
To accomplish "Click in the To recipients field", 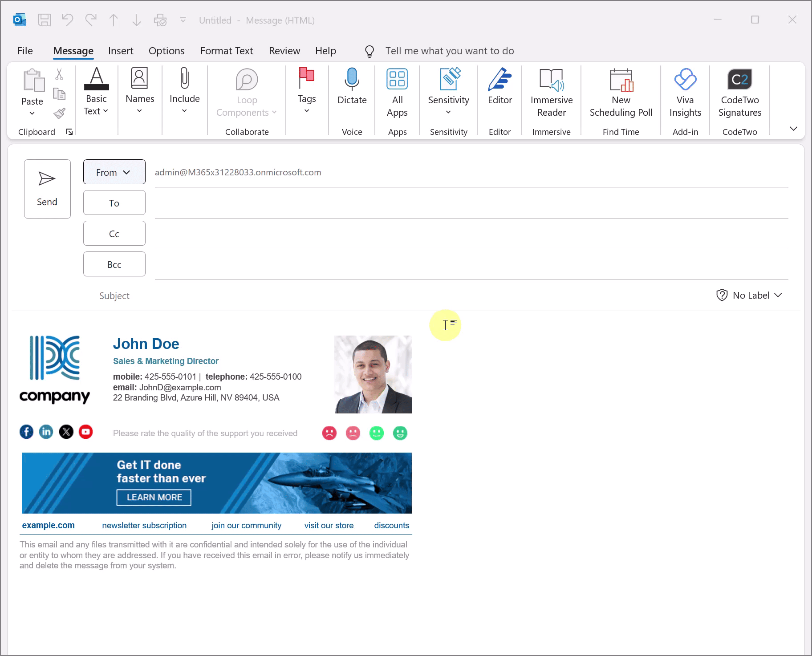I will pyautogui.click(x=471, y=203).
